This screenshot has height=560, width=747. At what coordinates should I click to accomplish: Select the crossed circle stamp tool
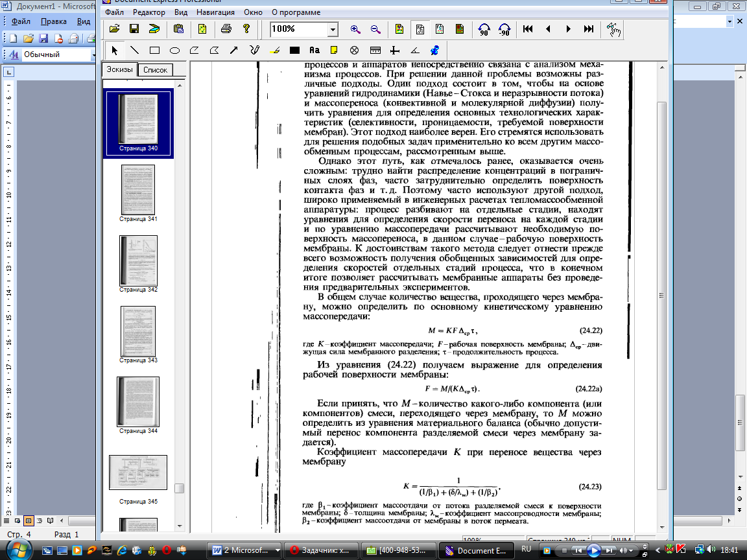tap(355, 50)
